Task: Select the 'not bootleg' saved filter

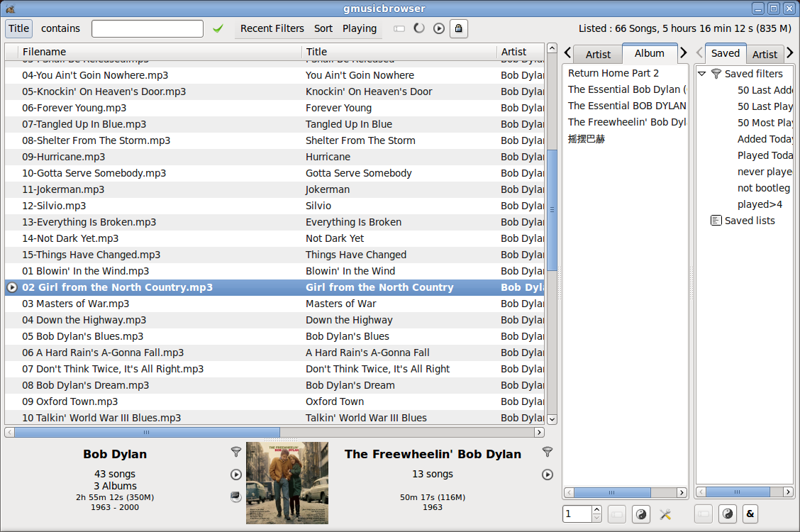Action: [764, 188]
